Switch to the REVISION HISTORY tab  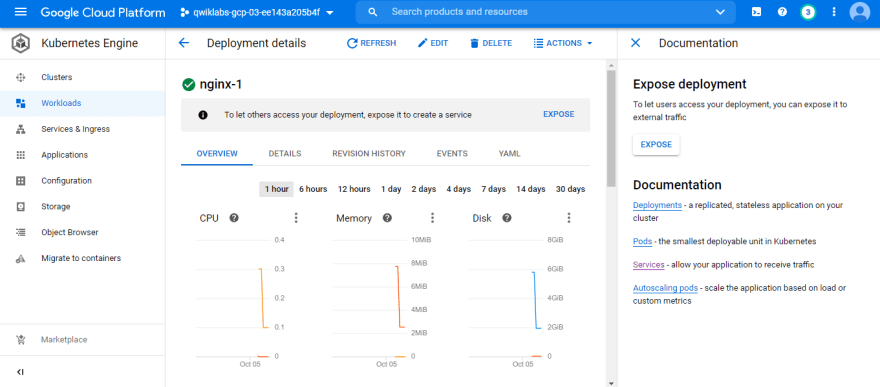(x=369, y=154)
